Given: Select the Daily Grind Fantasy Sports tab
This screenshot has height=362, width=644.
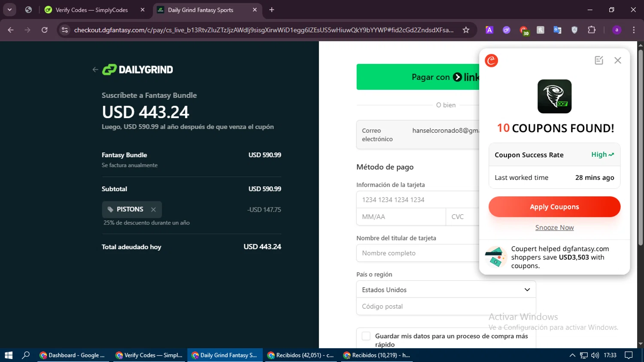Looking at the screenshot, I should click(x=207, y=10).
